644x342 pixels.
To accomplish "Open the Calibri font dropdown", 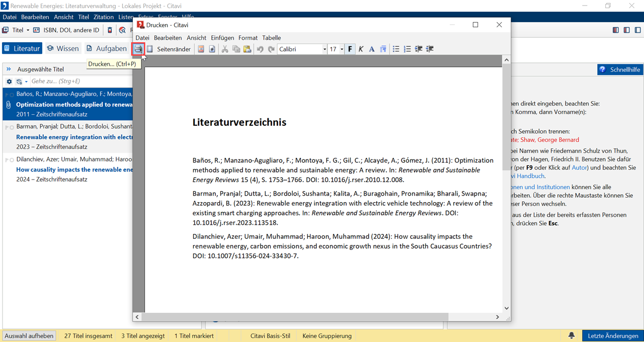I will [x=324, y=49].
